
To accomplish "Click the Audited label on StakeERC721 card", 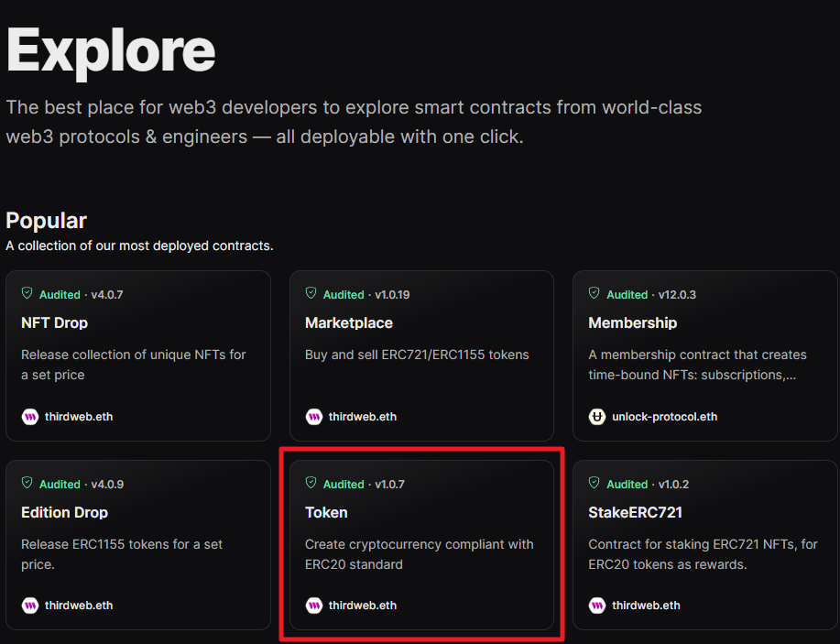I will tap(627, 485).
